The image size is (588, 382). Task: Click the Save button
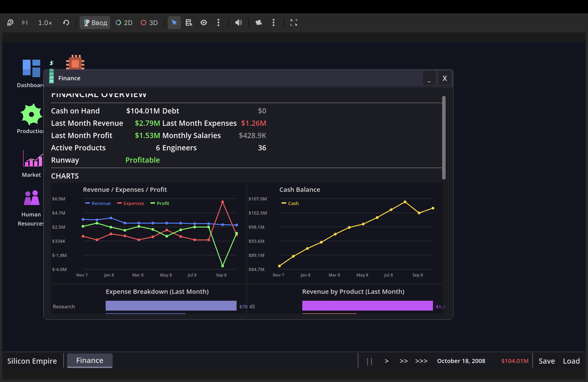pos(546,361)
